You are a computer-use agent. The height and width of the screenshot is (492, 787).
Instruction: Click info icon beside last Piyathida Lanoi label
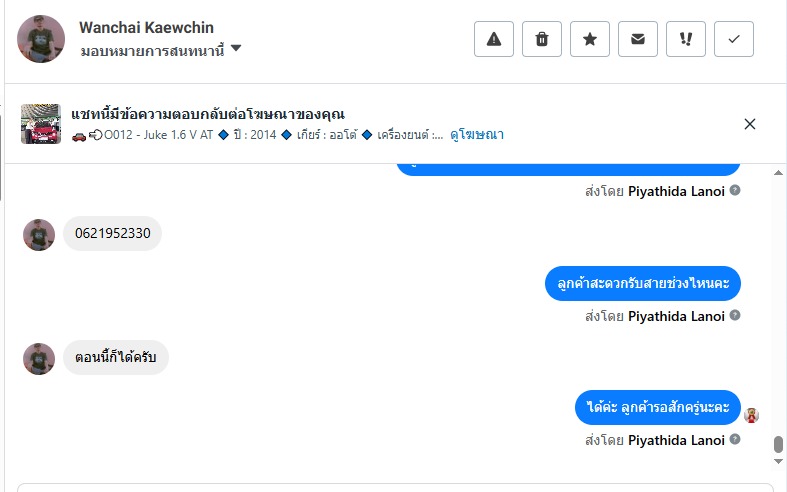click(x=735, y=440)
